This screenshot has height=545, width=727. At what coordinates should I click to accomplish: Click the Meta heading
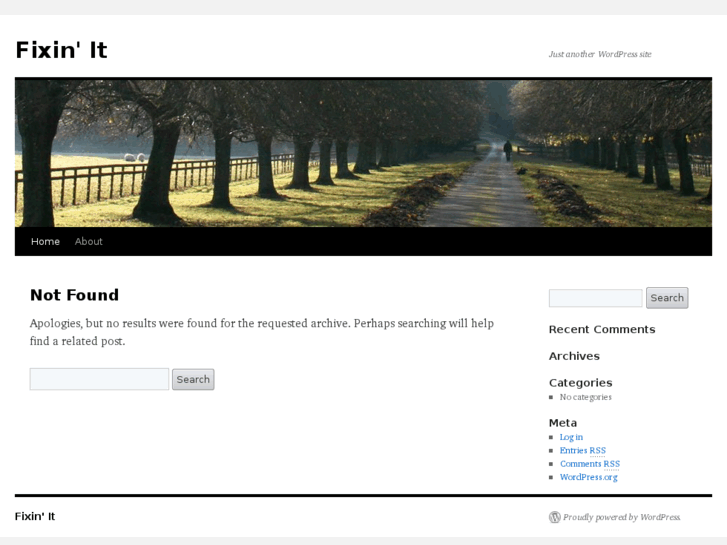coord(563,423)
